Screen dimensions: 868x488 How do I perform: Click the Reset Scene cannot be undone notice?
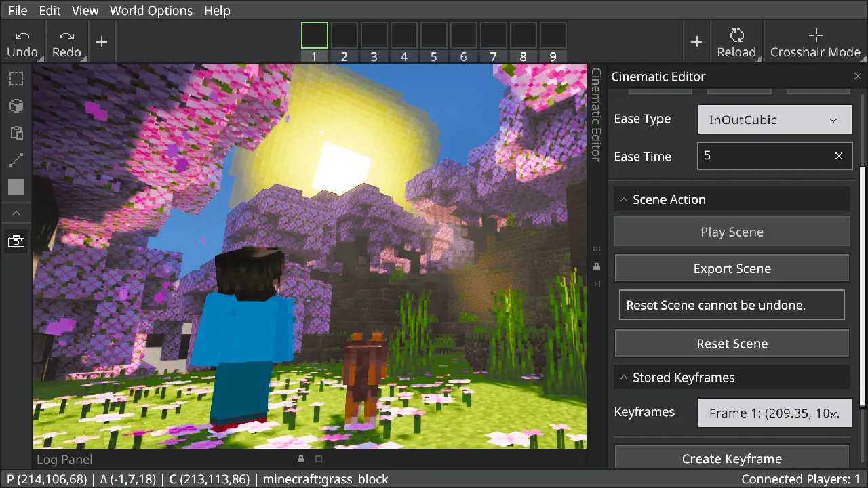(x=732, y=305)
